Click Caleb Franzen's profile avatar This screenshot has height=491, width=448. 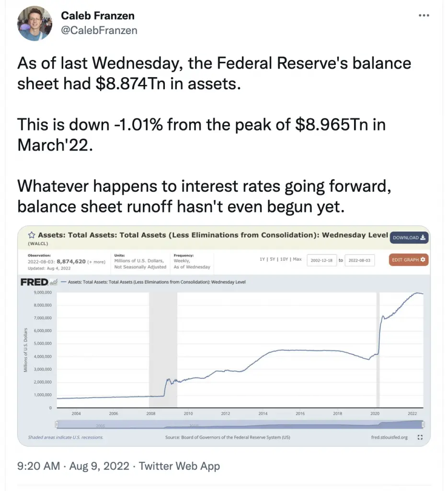pyautogui.click(x=34, y=23)
